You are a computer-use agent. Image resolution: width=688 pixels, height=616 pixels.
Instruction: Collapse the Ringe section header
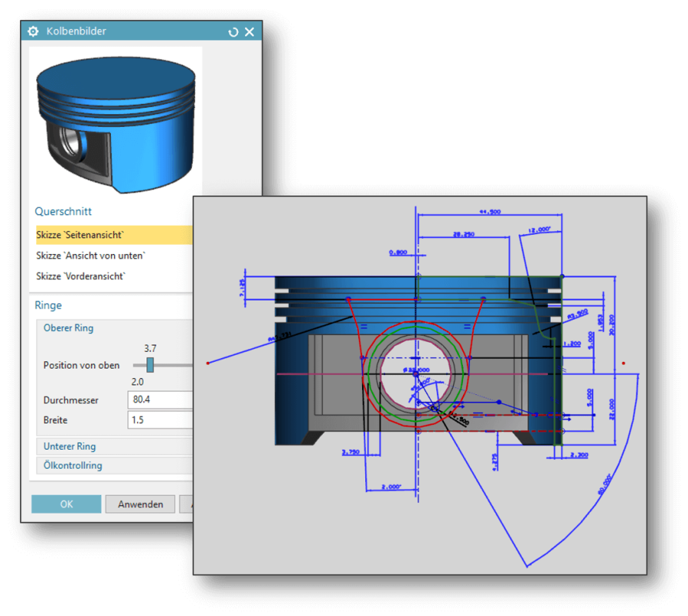pos(48,305)
